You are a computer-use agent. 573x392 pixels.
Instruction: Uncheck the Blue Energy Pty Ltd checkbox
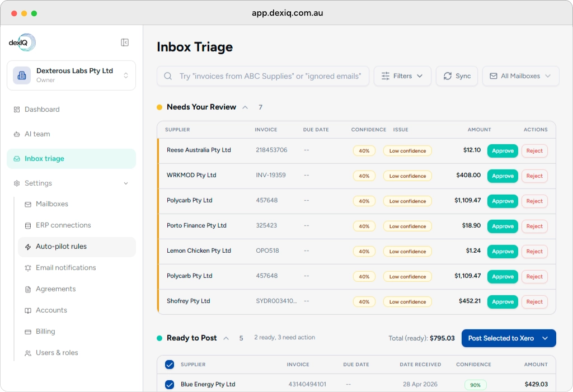[x=170, y=384]
